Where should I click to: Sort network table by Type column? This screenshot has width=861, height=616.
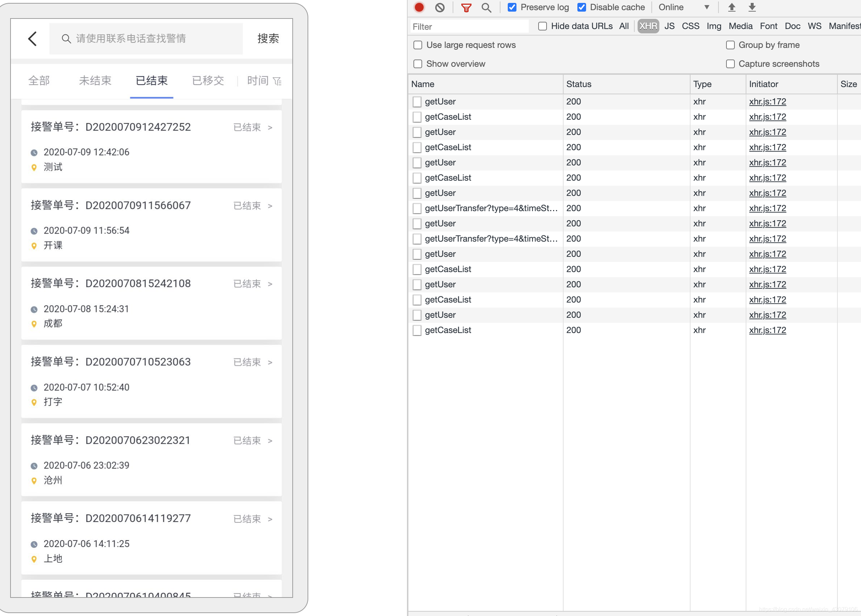(x=718, y=84)
